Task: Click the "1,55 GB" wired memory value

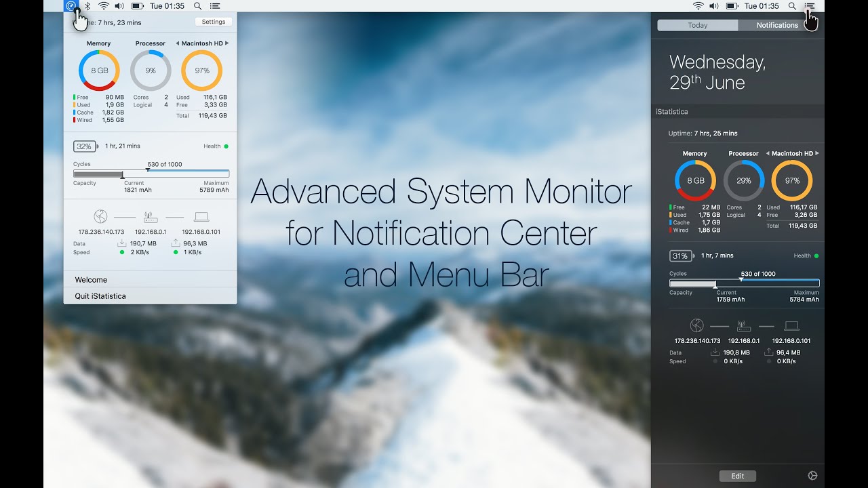Action: pyautogui.click(x=113, y=120)
